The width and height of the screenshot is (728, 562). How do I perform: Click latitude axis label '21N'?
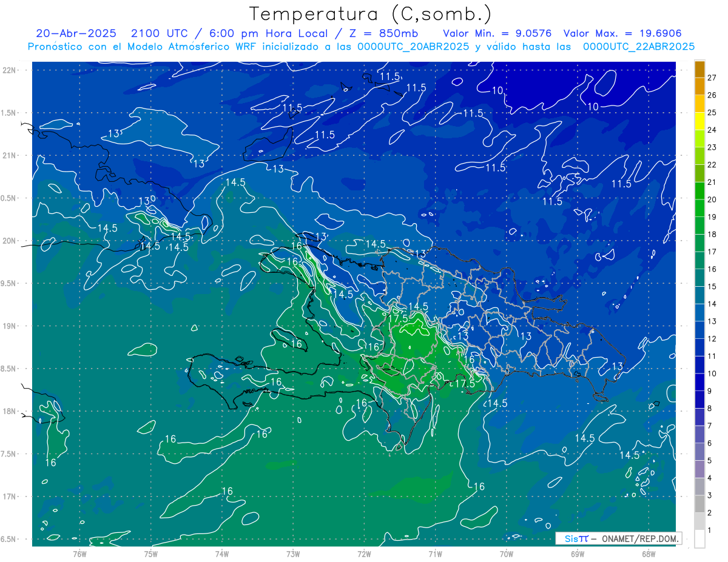pos(9,155)
